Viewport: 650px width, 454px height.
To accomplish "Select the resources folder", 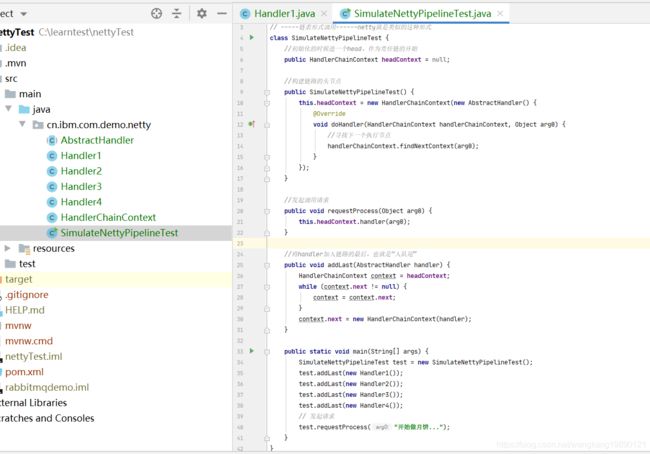I will click(x=54, y=248).
